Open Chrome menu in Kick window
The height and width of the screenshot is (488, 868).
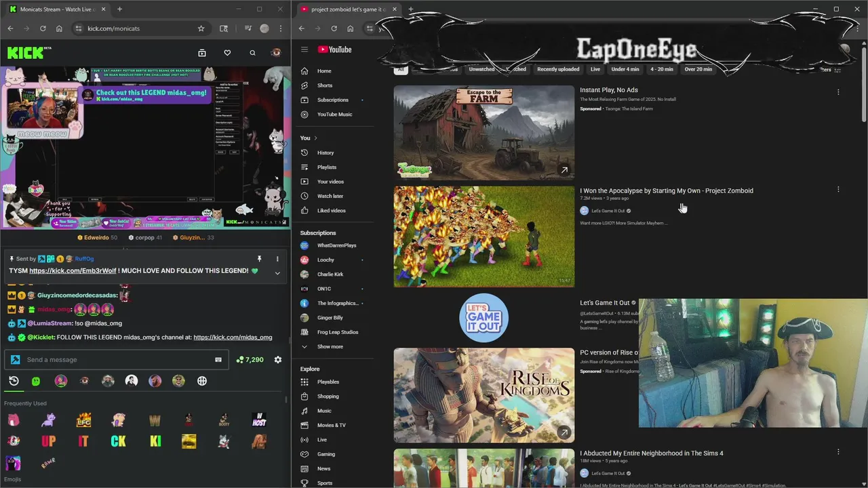pos(281,28)
